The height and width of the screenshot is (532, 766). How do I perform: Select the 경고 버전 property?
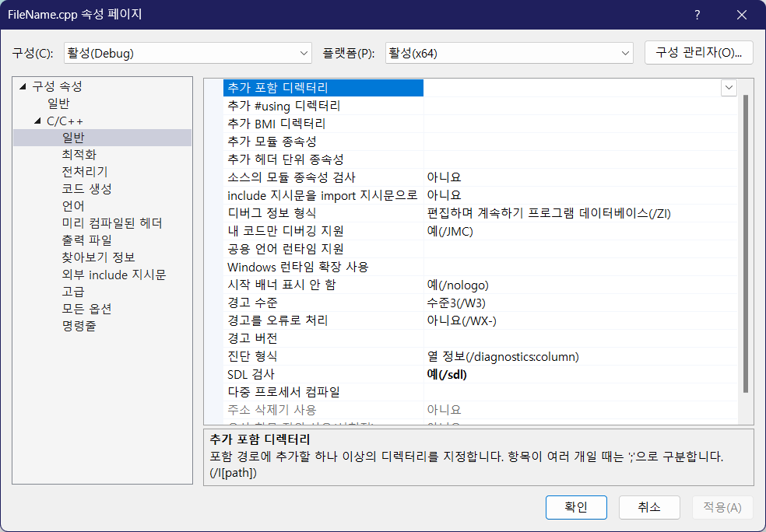tap(323, 338)
